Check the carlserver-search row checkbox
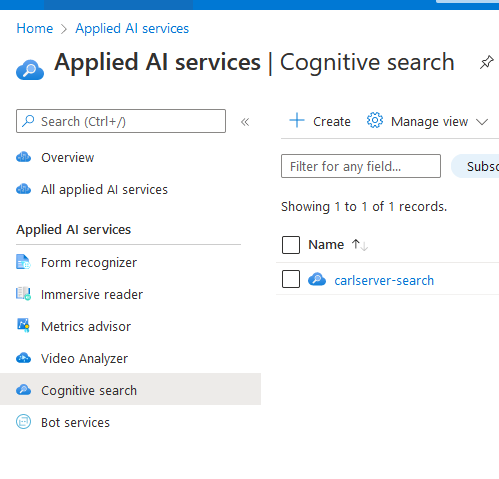Viewport: 499px width, 479px height. [x=291, y=279]
